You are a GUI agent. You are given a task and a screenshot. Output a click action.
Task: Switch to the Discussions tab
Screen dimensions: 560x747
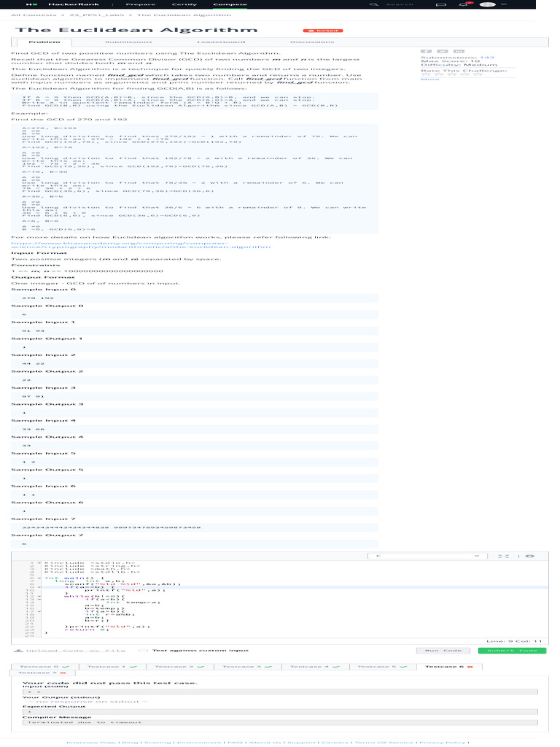click(x=312, y=42)
